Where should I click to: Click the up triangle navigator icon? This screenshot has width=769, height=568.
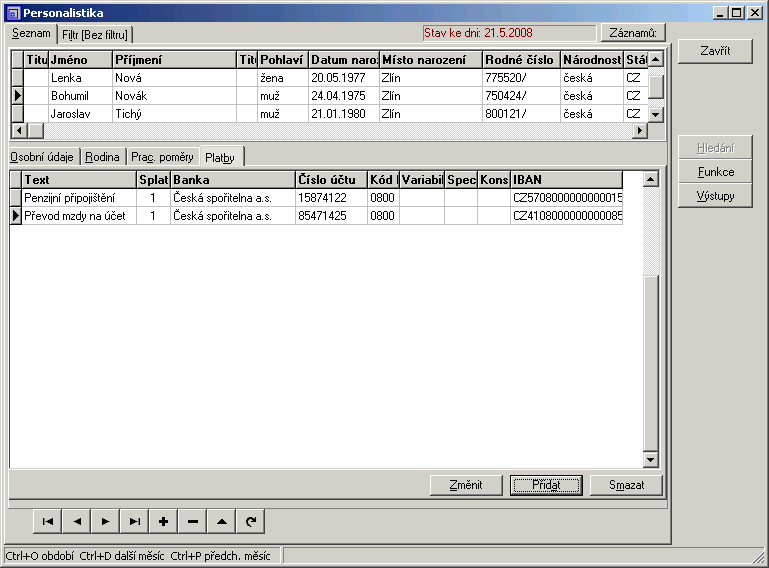(222, 521)
